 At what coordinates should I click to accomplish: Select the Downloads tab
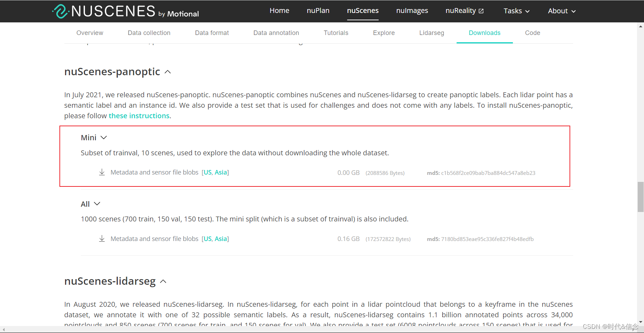point(485,33)
